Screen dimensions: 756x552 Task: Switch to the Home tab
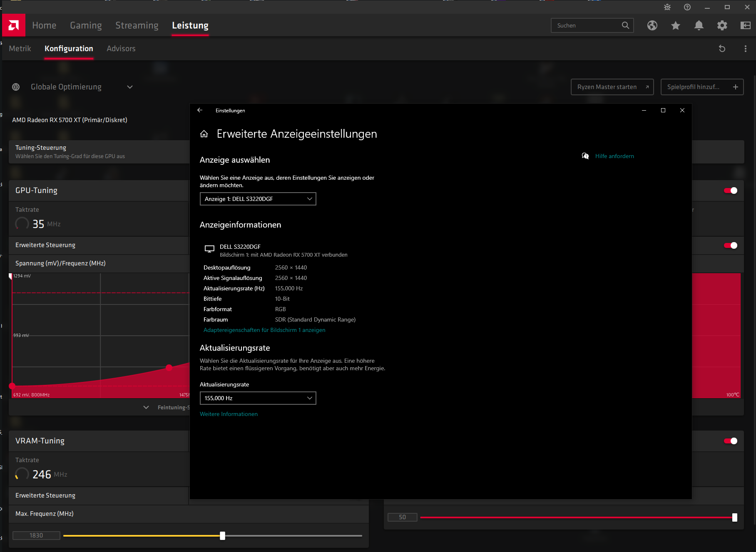[x=44, y=25]
